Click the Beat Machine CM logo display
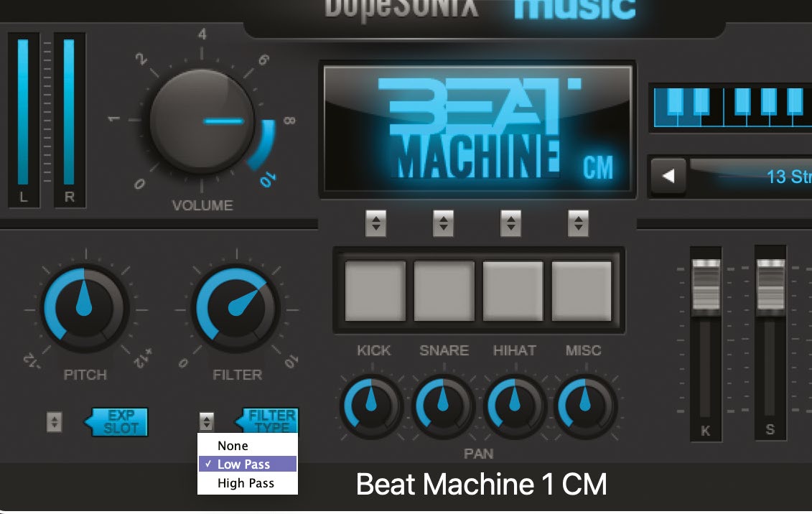The image size is (812, 514). pyautogui.click(x=477, y=129)
